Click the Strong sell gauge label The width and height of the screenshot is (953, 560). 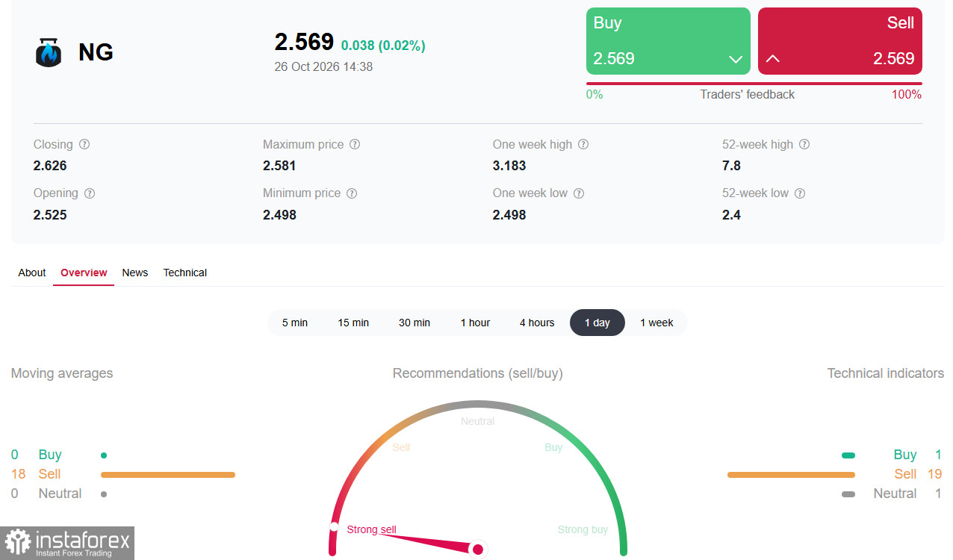371,530
